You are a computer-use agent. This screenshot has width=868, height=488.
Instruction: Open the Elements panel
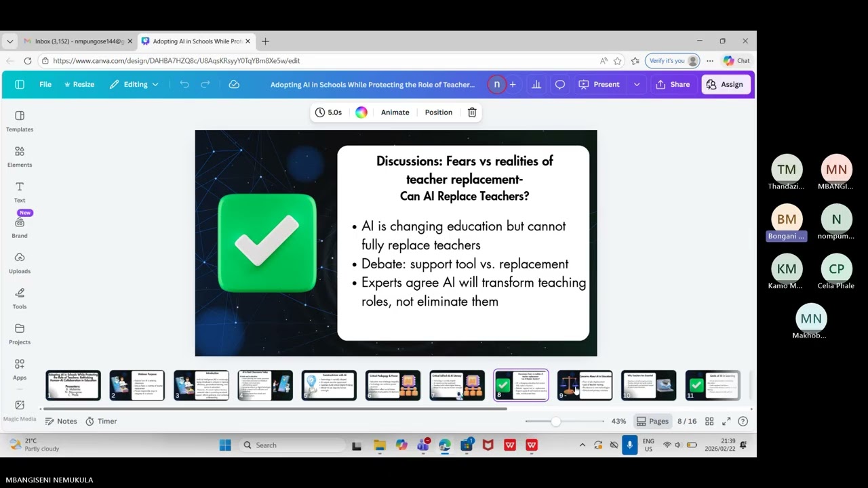(20, 157)
